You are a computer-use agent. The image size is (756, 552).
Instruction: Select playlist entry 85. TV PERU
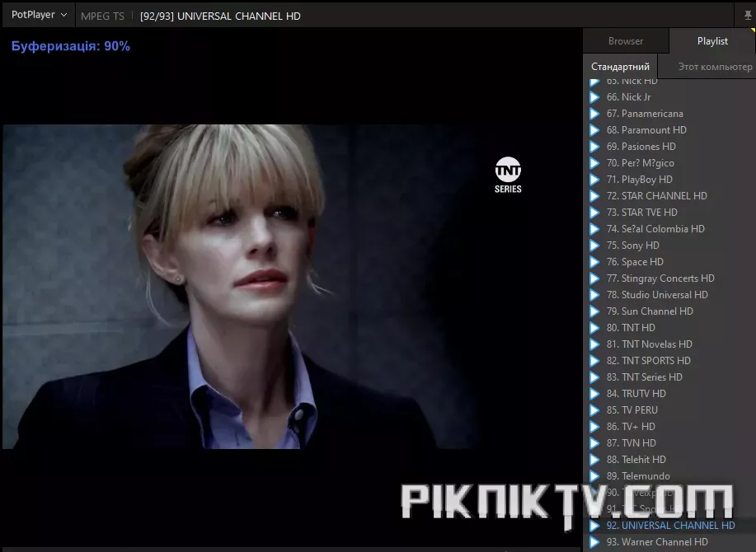pos(669,410)
